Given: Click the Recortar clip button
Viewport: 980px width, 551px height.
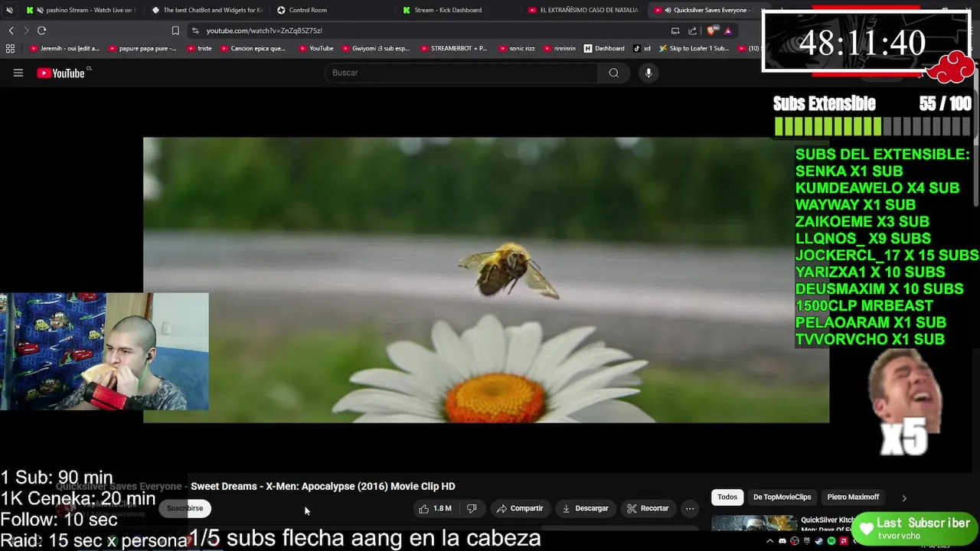Looking at the screenshot, I should tap(648, 508).
